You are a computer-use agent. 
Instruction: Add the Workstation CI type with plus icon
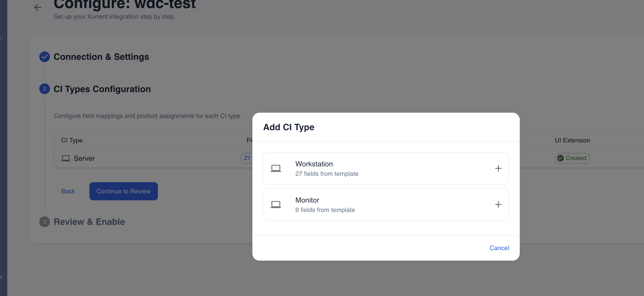pyautogui.click(x=498, y=168)
